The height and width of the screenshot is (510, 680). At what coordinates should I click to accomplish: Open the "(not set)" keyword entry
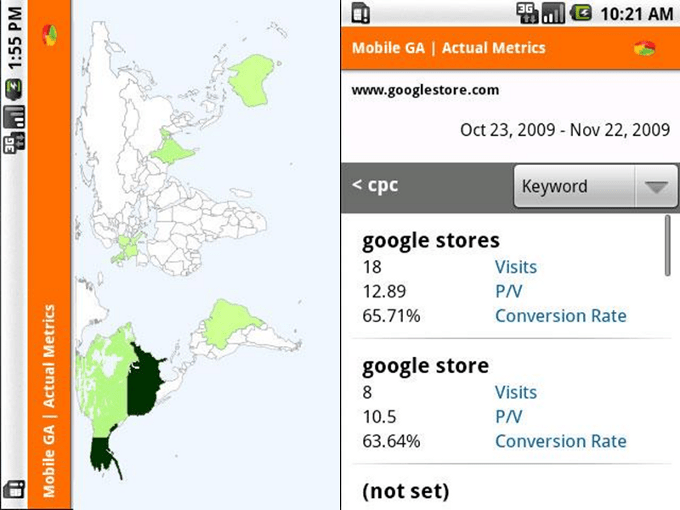[x=406, y=491]
